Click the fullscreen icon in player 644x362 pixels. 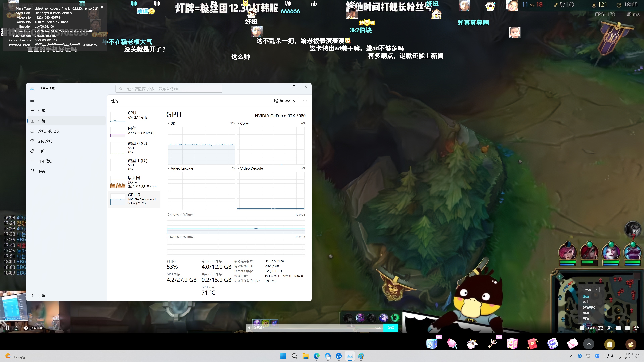pyautogui.click(x=628, y=328)
